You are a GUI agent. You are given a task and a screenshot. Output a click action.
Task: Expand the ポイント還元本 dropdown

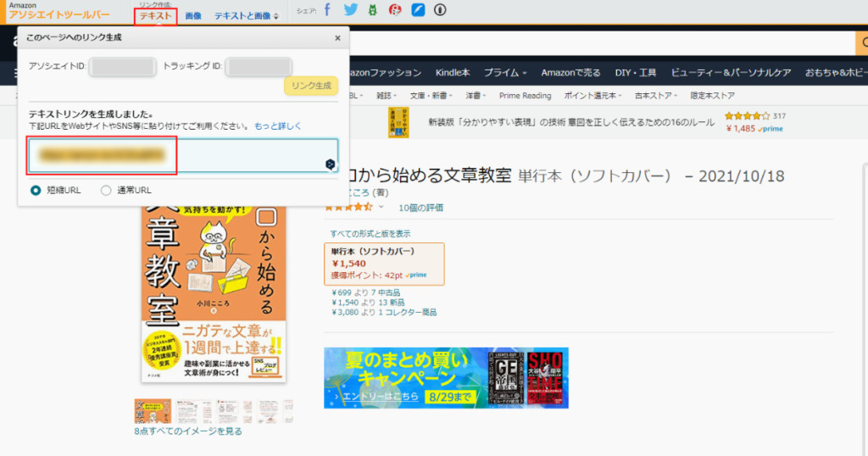pyautogui.click(x=593, y=96)
